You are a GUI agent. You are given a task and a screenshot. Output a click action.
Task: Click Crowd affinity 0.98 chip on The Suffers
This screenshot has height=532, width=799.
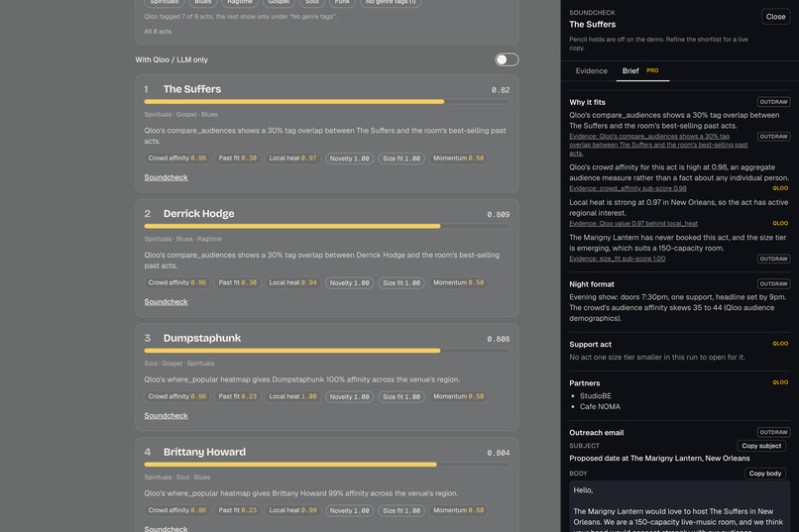tap(177, 159)
